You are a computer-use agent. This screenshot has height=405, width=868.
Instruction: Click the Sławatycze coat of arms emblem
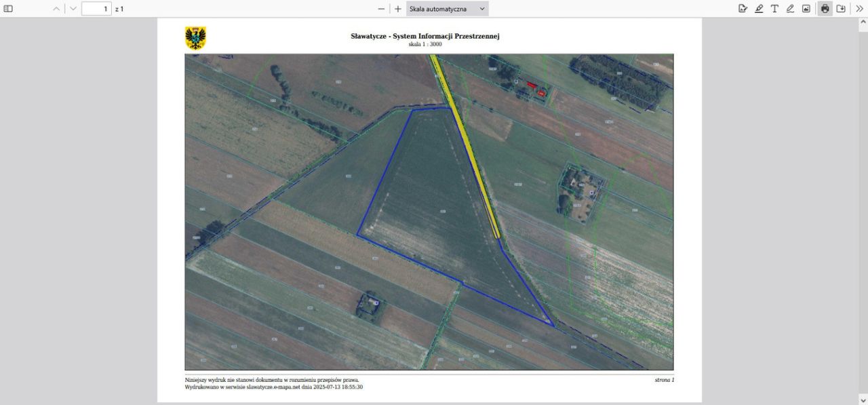196,38
